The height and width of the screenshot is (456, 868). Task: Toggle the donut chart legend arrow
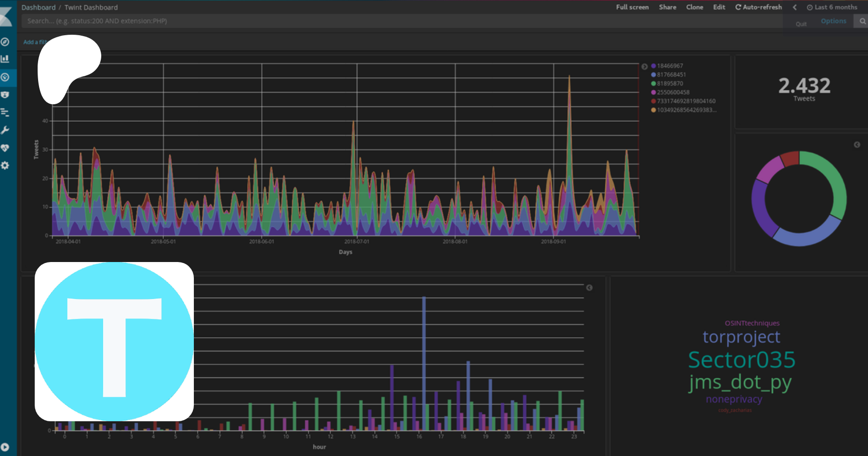tap(857, 145)
